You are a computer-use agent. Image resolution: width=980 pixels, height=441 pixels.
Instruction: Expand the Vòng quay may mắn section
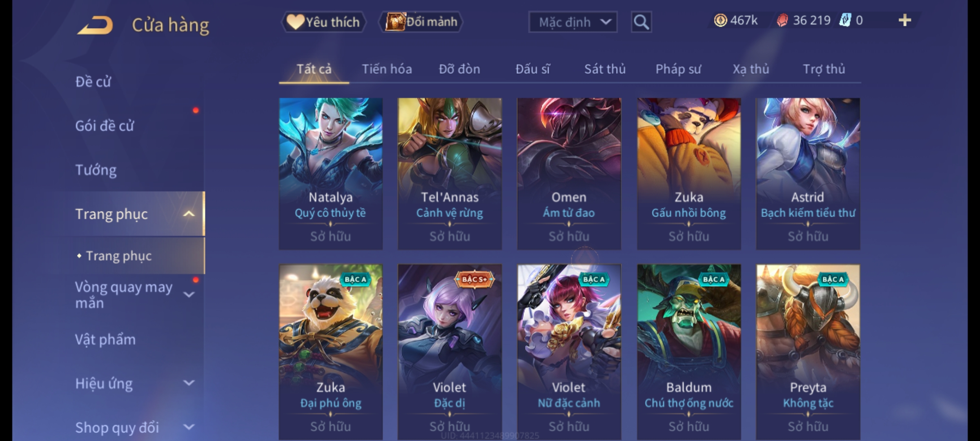pyautogui.click(x=189, y=295)
